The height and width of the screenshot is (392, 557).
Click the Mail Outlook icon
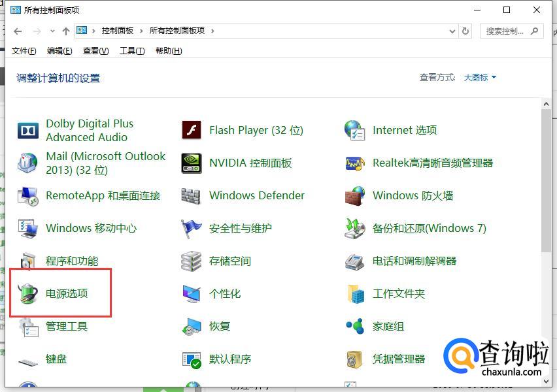27,163
